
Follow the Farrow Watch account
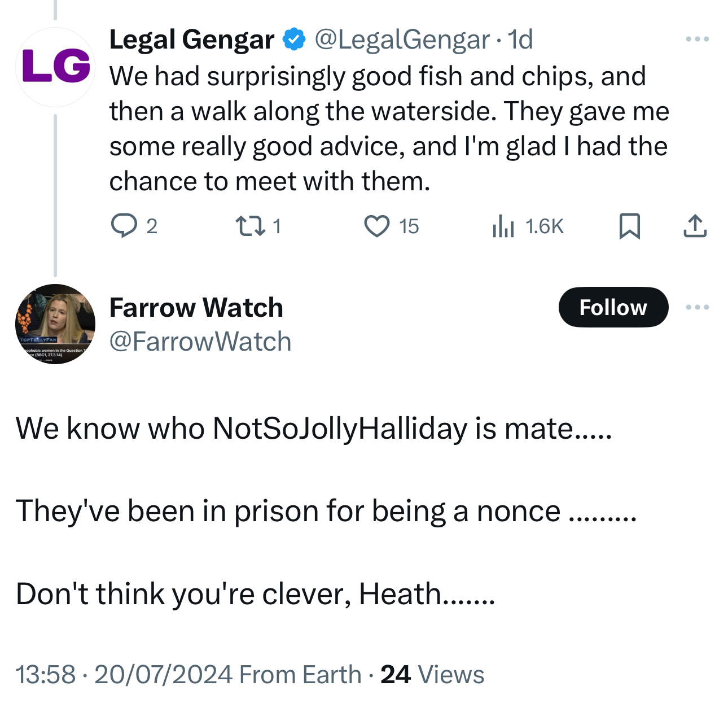[613, 307]
